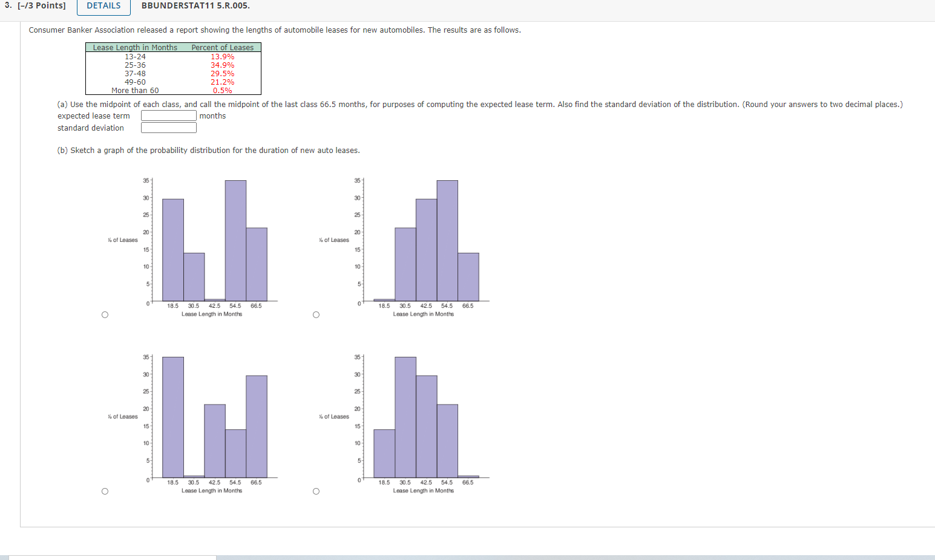Click the lease length data table
Image resolution: width=935 pixels, height=560 pixels.
click(172, 68)
